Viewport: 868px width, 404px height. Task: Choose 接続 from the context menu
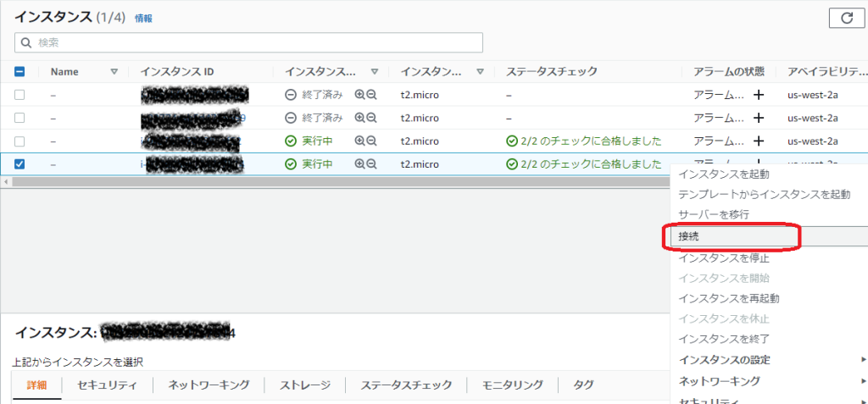click(x=733, y=236)
